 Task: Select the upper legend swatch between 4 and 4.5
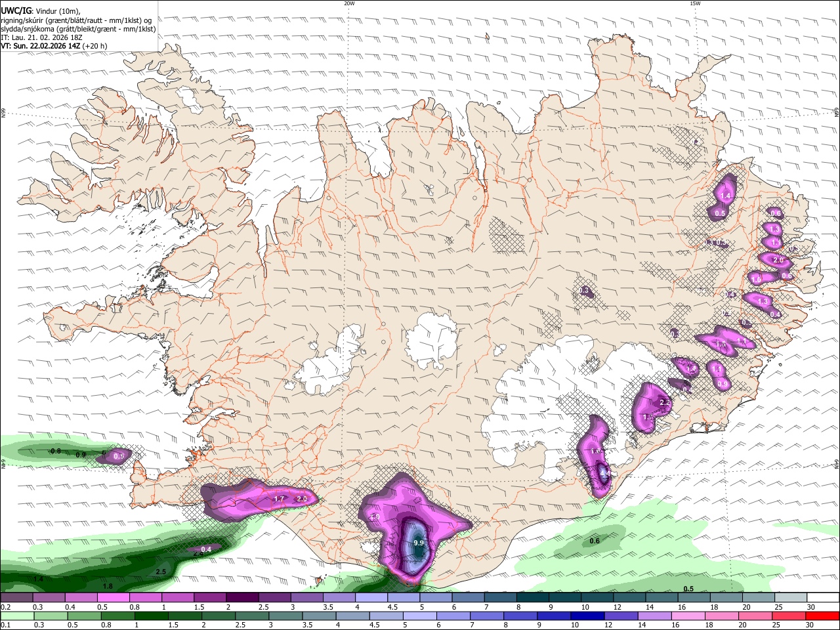coord(371,598)
